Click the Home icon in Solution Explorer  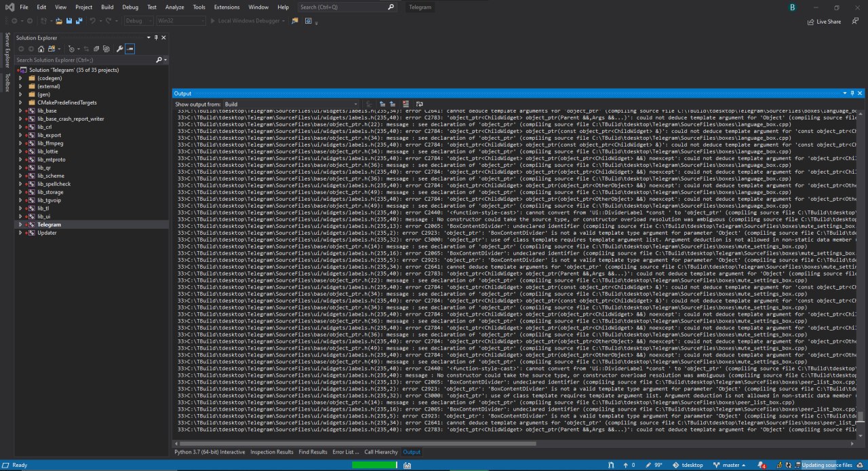click(x=41, y=49)
